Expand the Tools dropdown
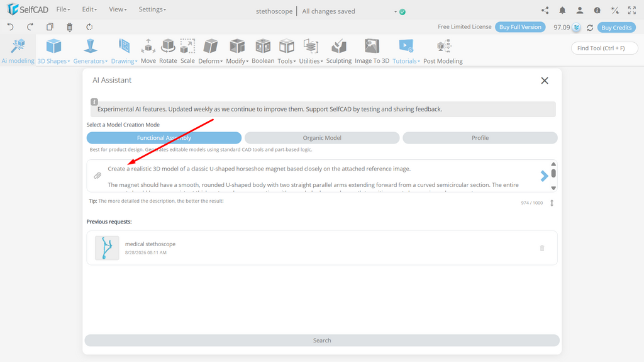 pos(287,51)
